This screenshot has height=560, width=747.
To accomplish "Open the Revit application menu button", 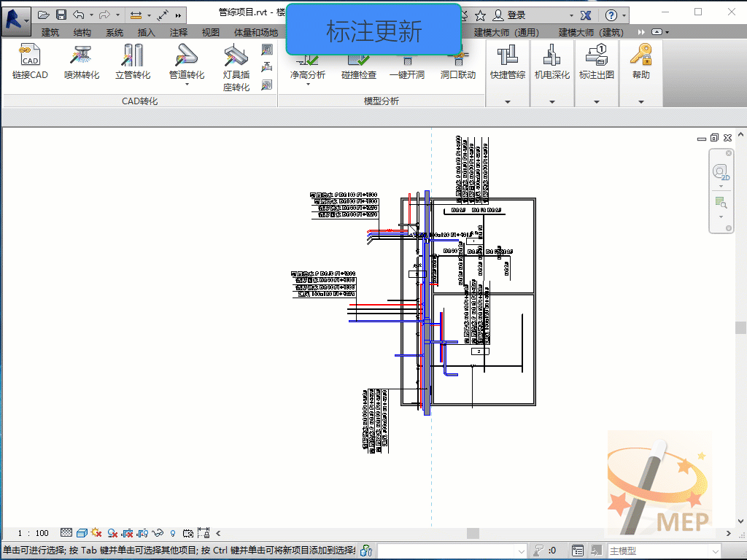I will tap(15, 16).
